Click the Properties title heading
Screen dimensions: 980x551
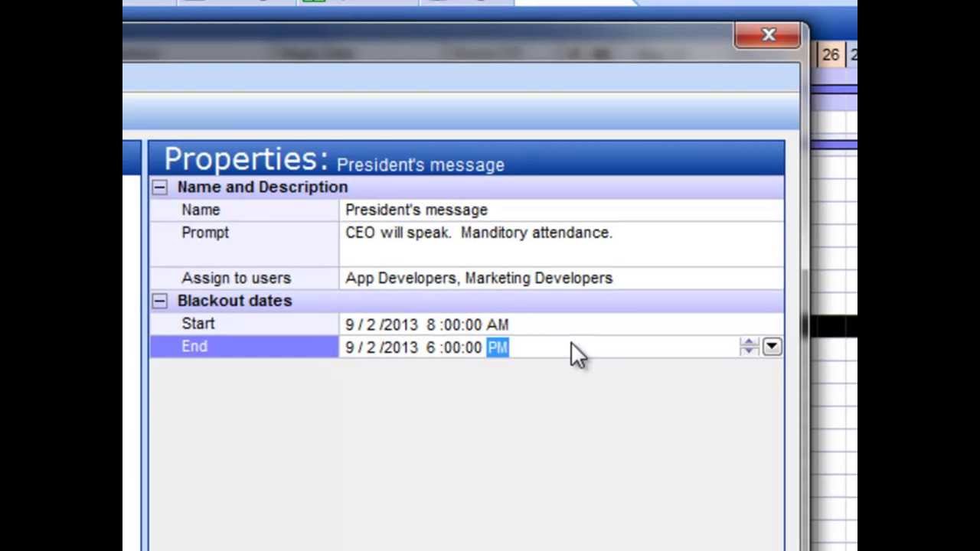pyautogui.click(x=246, y=159)
